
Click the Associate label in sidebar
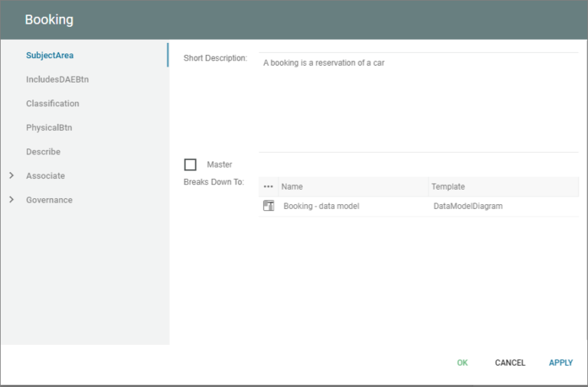45,176
